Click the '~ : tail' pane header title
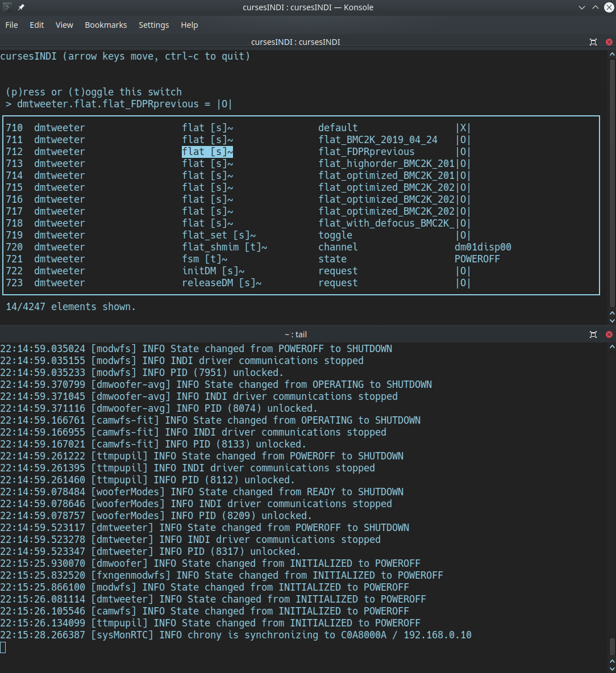The image size is (616, 673). click(x=295, y=335)
